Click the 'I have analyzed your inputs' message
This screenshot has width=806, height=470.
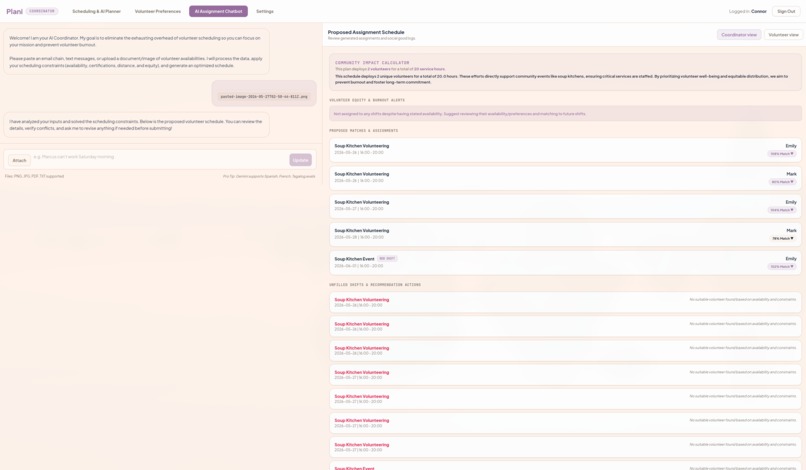click(136, 124)
